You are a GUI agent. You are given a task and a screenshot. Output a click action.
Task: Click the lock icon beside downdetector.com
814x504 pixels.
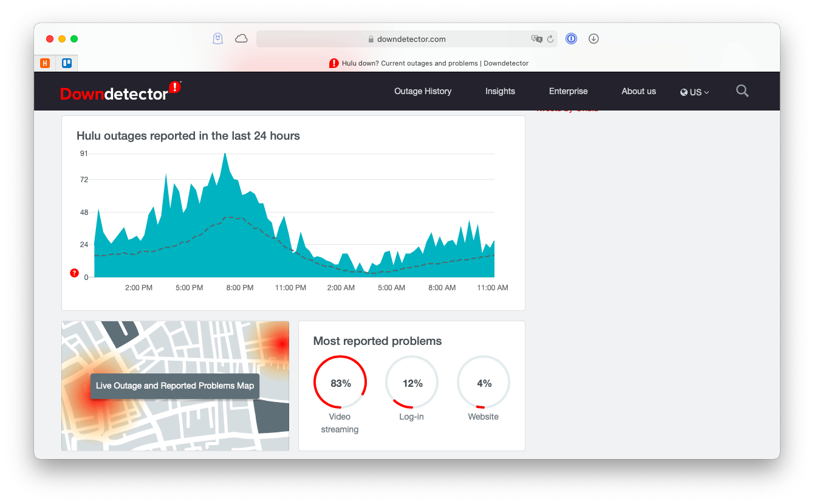click(x=371, y=39)
